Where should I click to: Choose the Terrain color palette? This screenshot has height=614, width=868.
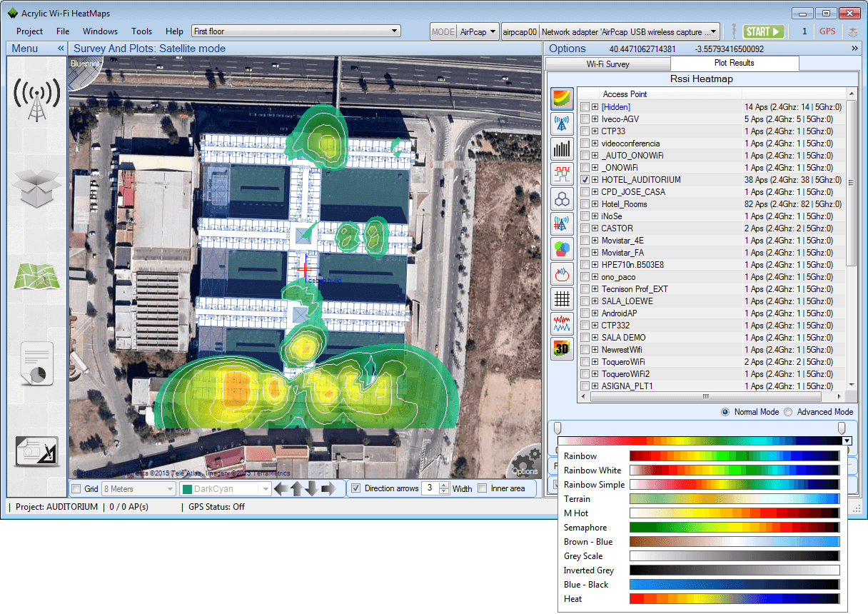(700, 499)
